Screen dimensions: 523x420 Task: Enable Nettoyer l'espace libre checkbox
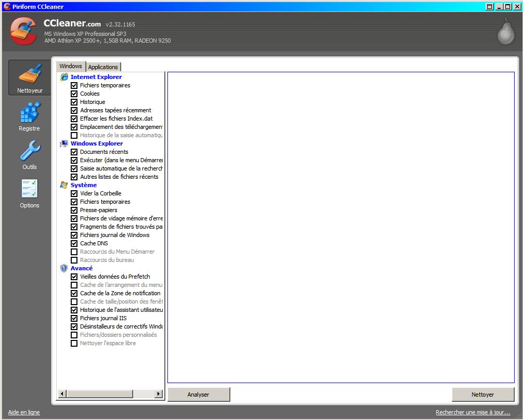[x=74, y=343]
